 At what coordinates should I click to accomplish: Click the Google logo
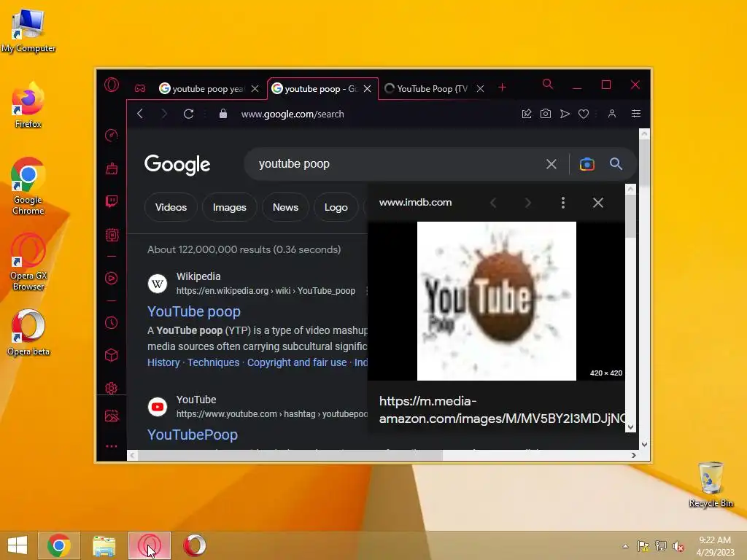point(177,164)
